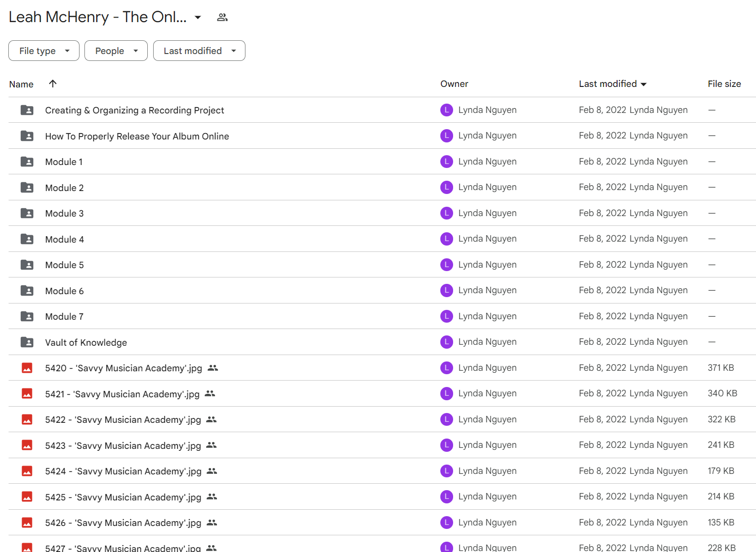The height and width of the screenshot is (552, 756).
Task: Select 'Creating & Organizing a Recording Project' name
Action: tap(135, 110)
